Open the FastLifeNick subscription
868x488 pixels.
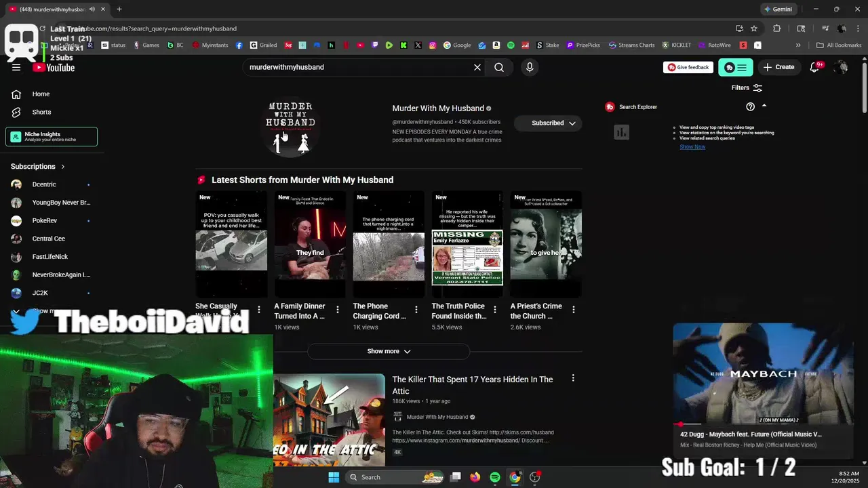tap(52, 257)
